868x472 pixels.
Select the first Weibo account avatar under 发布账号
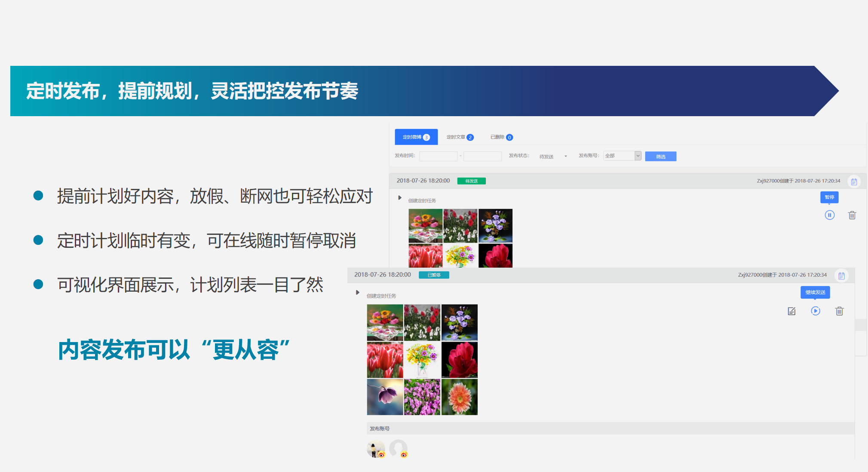tap(376, 449)
